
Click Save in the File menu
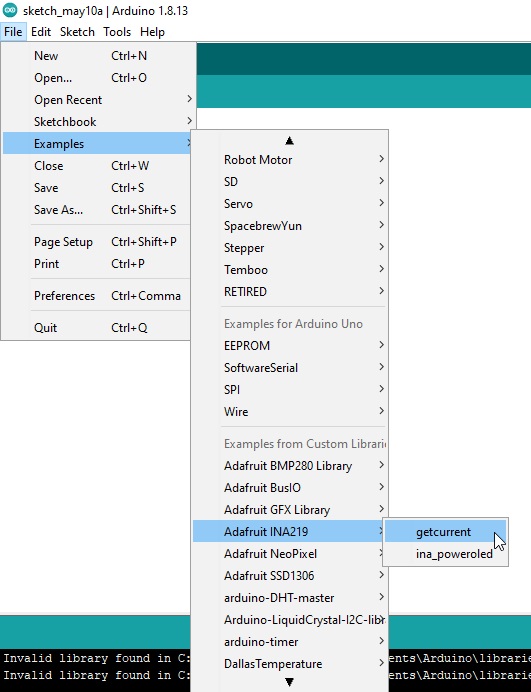tap(97, 188)
